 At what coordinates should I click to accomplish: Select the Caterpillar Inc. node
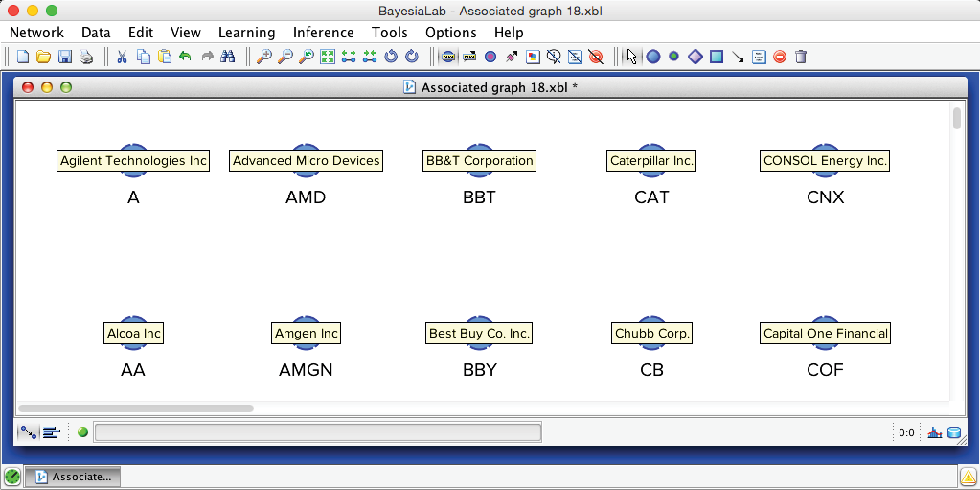pyautogui.click(x=651, y=161)
